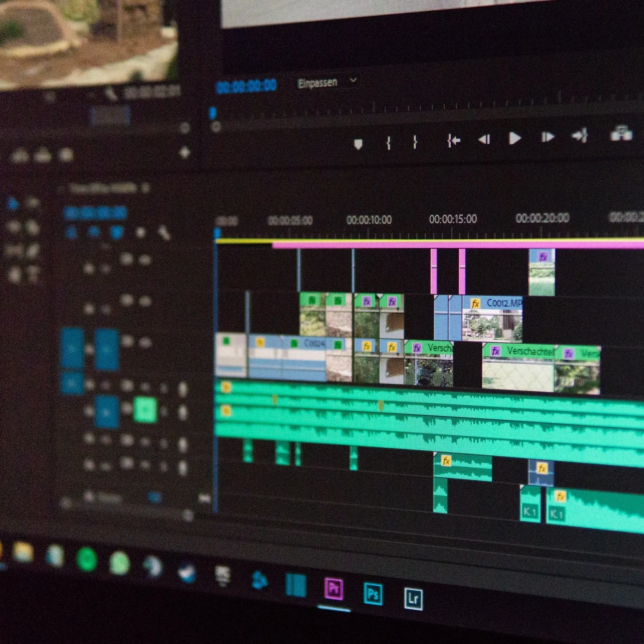Click the blue timeline playhead timecode
644x644 pixels.
95,214
